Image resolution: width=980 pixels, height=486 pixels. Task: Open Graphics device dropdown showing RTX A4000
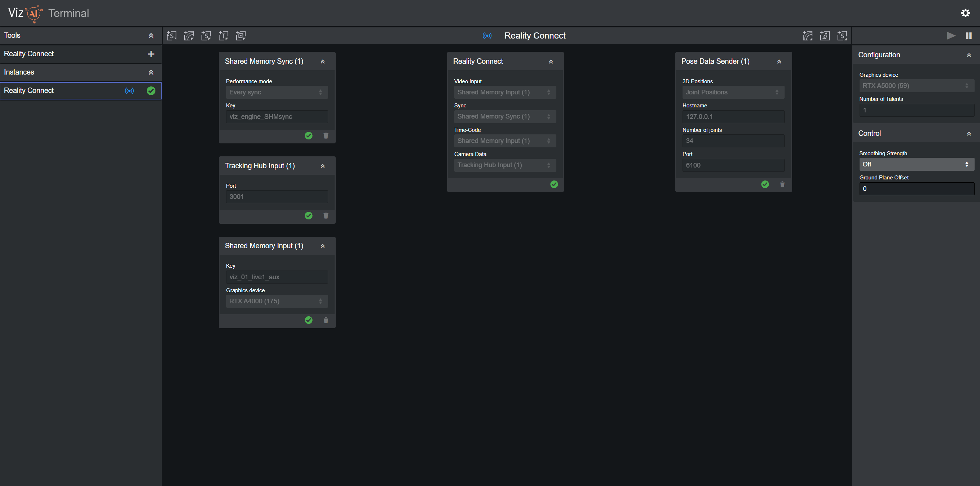pos(277,301)
